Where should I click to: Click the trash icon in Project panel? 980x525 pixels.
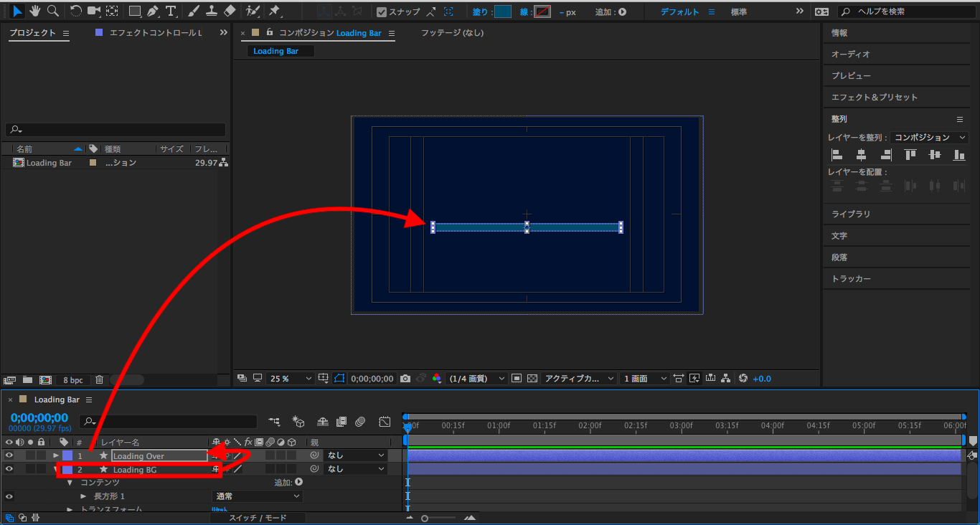coord(100,379)
